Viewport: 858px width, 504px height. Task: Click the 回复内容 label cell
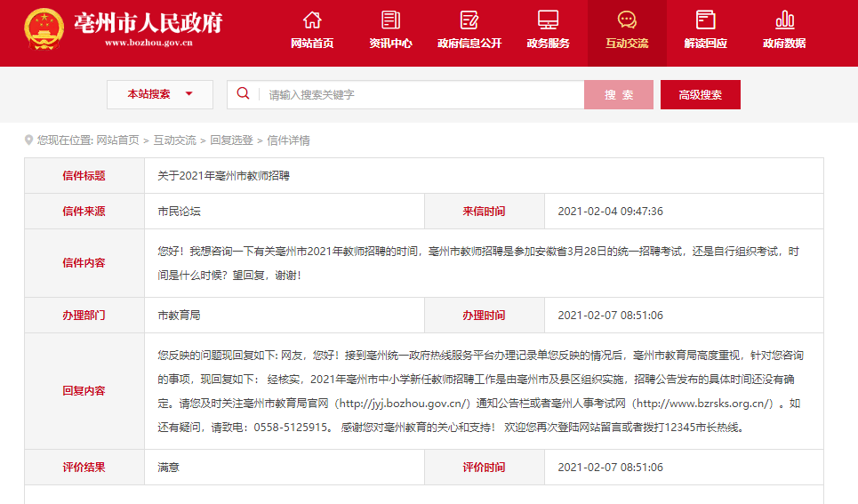tap(84, 391)
